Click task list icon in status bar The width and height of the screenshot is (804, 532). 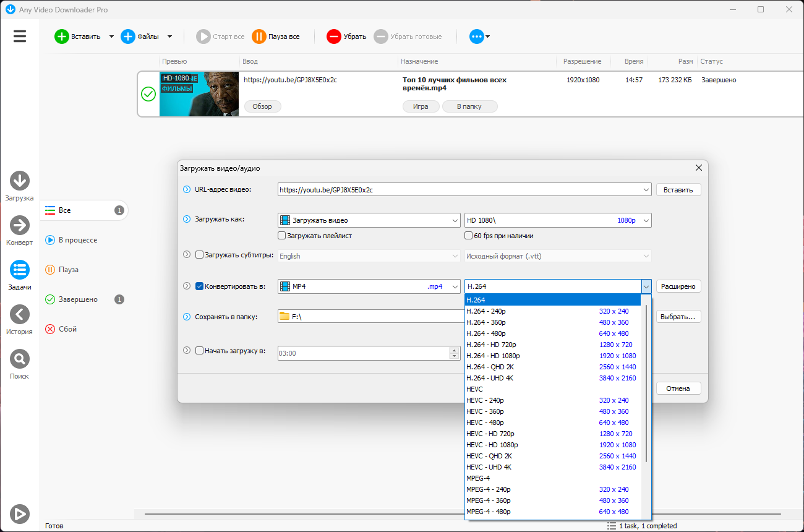612,526
